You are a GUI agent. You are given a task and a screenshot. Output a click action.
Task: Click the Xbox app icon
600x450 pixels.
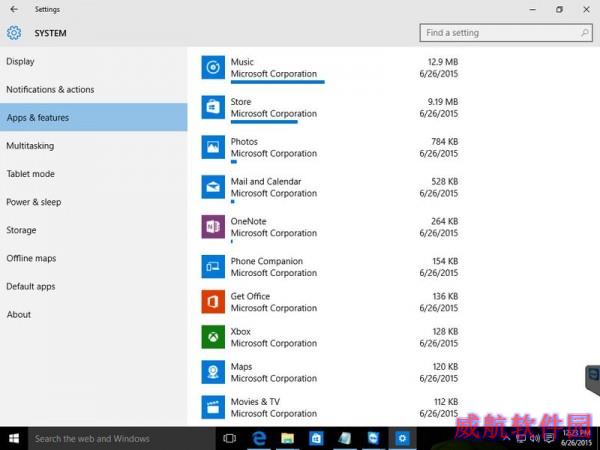(213, 337)
